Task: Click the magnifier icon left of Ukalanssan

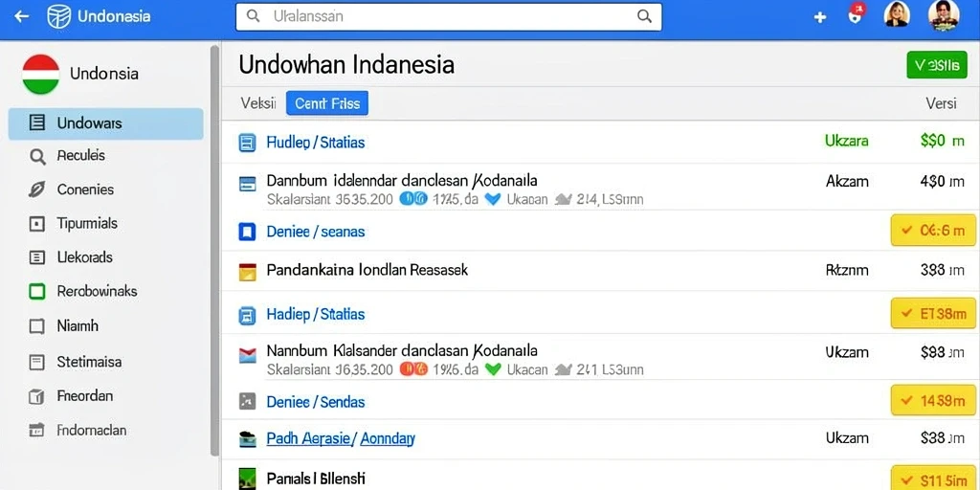Action: pos(253,17)
